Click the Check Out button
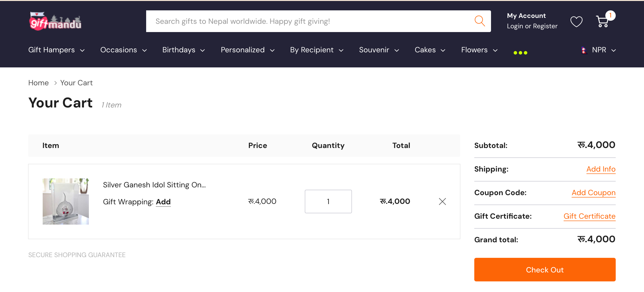This screenshot has width=644, height=292. tap(545, 270)
